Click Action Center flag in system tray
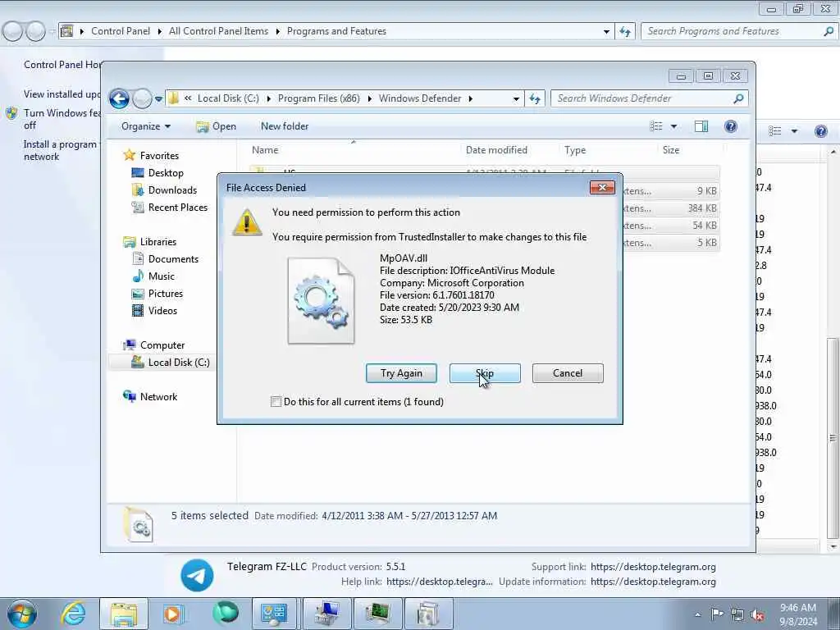The image size is (840, 630). (x=717, y=614)
